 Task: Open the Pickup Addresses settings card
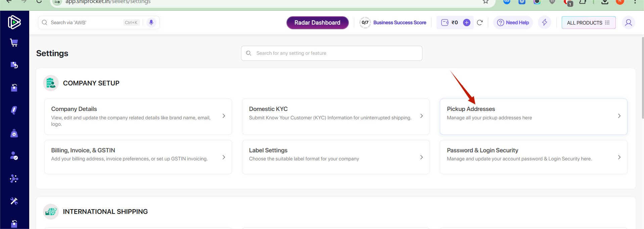click(x=533, y=116)
